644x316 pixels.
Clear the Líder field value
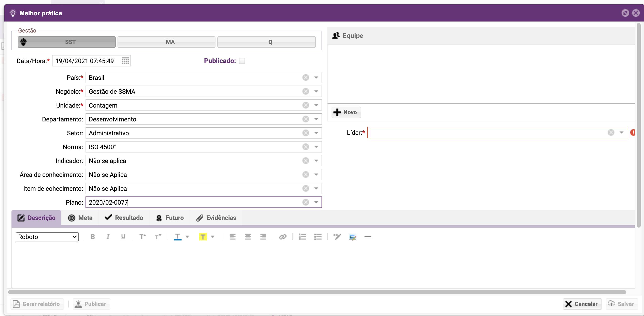point(611,132)
